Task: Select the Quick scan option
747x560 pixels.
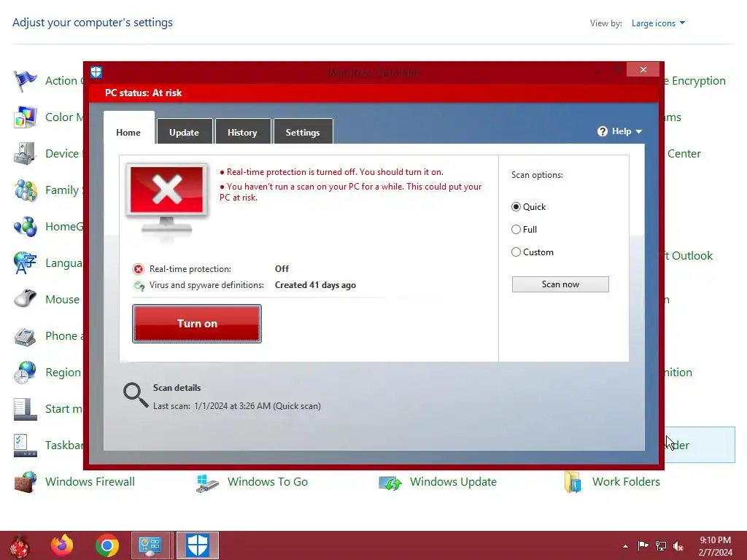Action: pos(528,207)
